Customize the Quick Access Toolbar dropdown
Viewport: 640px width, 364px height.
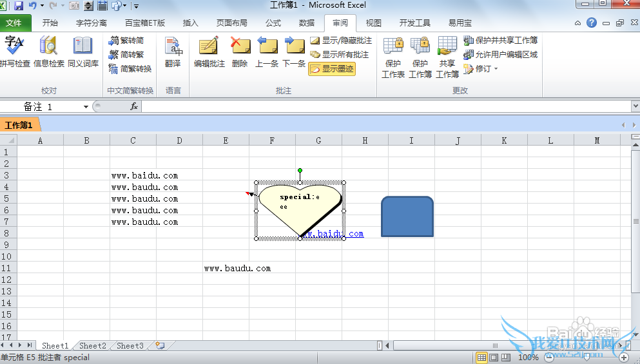point(137,6)
